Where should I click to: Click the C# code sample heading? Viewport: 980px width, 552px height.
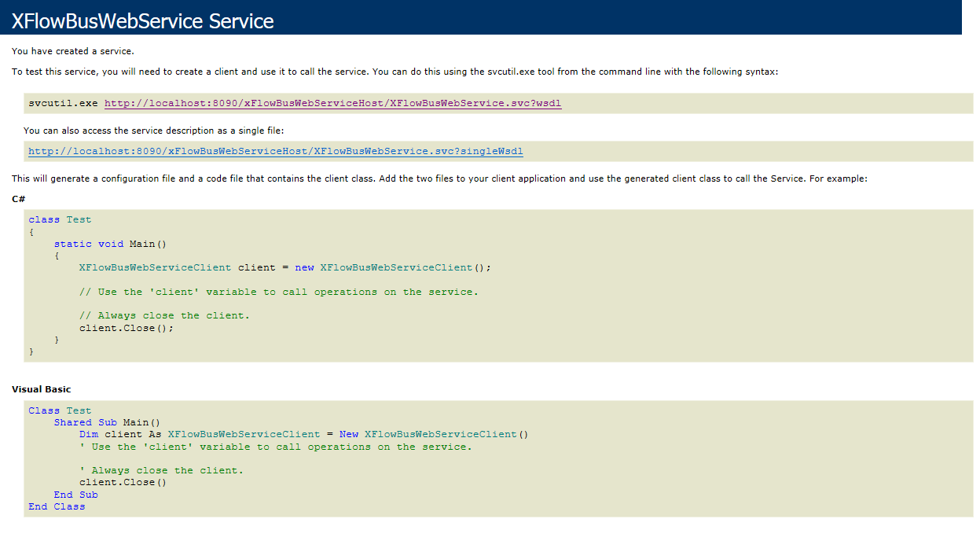click(17, 198)
